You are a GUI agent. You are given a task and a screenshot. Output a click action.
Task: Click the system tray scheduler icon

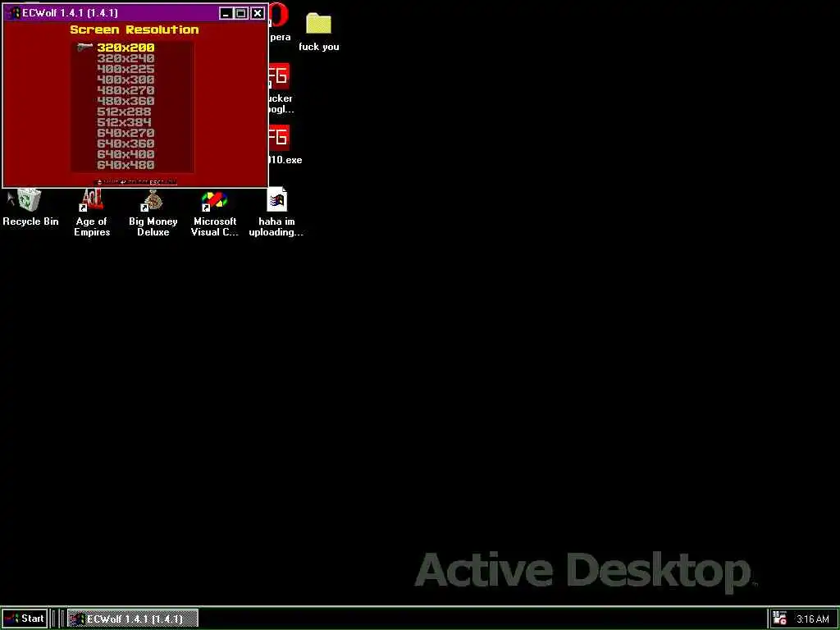click(779, 619)
